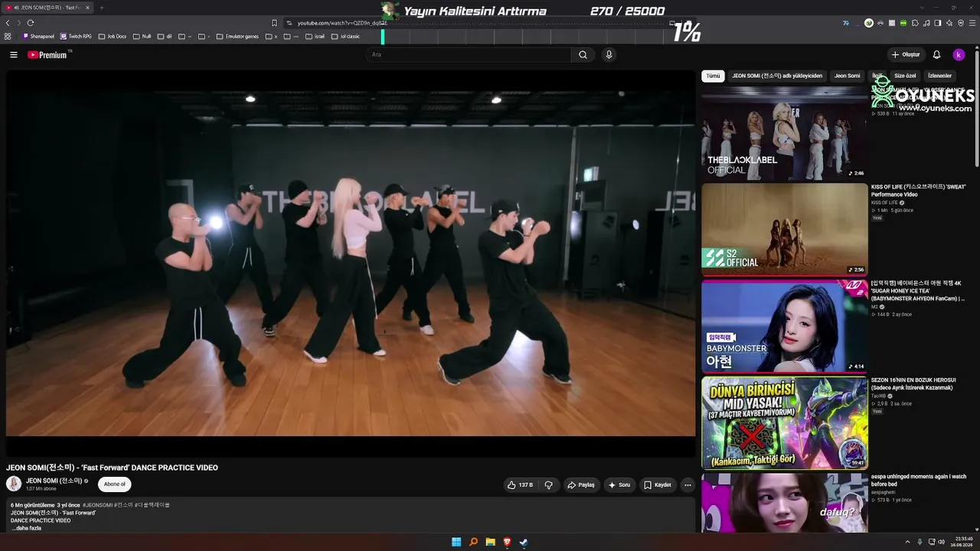Expand Null bookmark folder

click(x=142, y=36)
